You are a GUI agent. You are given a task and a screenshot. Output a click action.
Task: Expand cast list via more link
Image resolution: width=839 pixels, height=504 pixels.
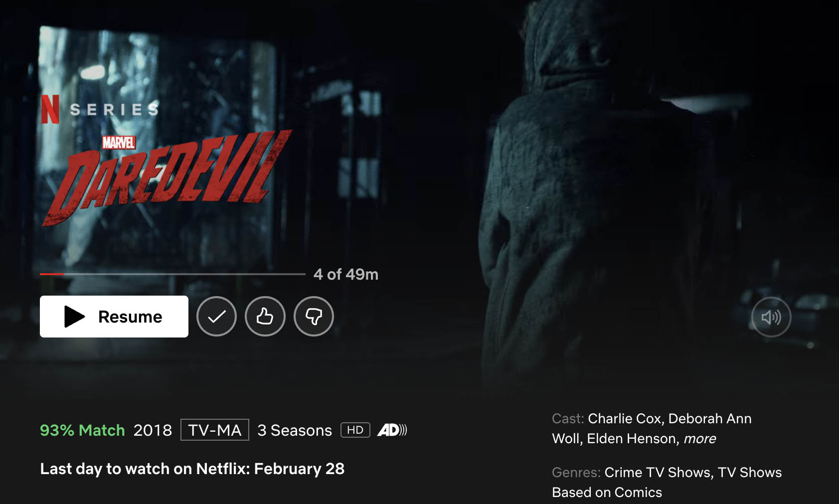tap(699, 439)
